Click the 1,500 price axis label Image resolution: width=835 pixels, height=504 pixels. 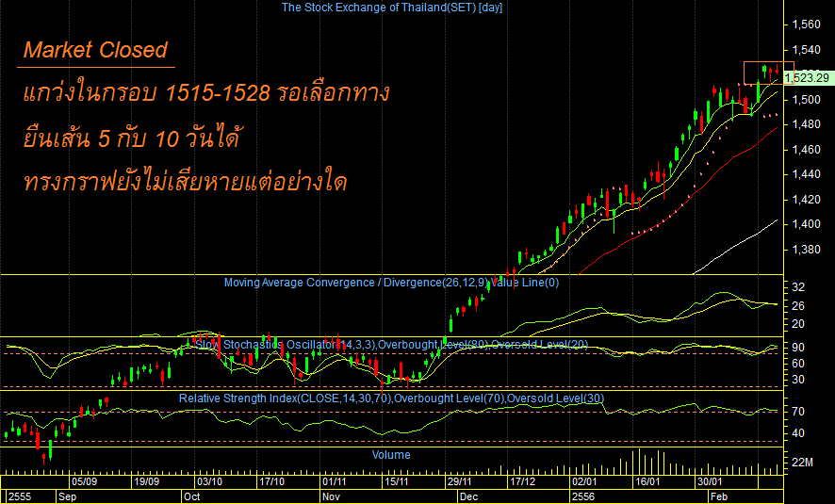tap(806, 100)
